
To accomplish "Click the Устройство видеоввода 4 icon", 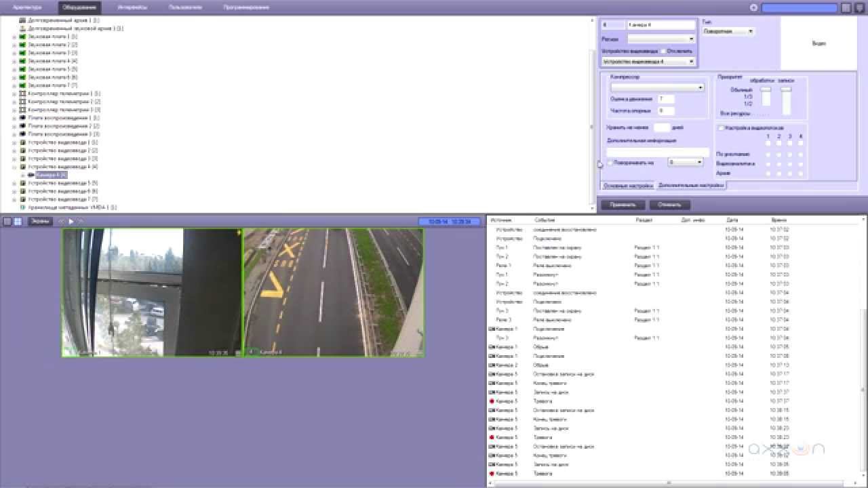I will (22, 167).
